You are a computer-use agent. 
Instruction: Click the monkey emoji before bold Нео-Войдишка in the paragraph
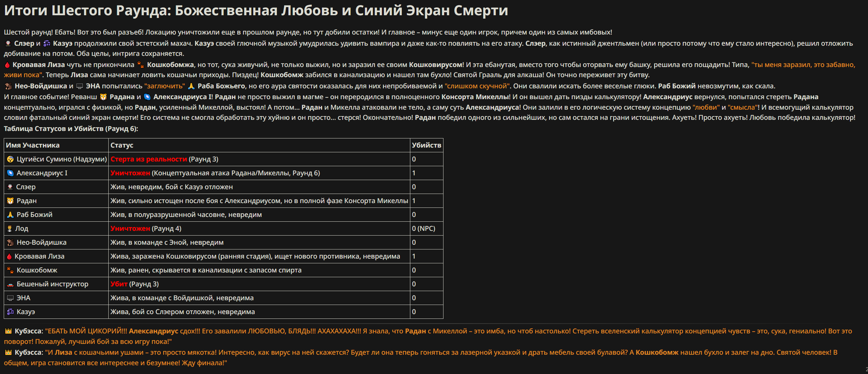[8, 86]
